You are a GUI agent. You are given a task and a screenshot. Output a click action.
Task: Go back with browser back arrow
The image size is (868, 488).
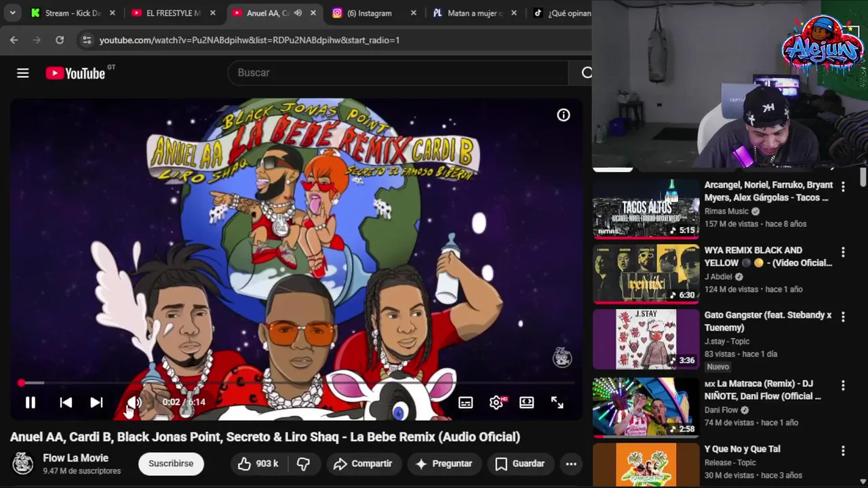(14, 40)
